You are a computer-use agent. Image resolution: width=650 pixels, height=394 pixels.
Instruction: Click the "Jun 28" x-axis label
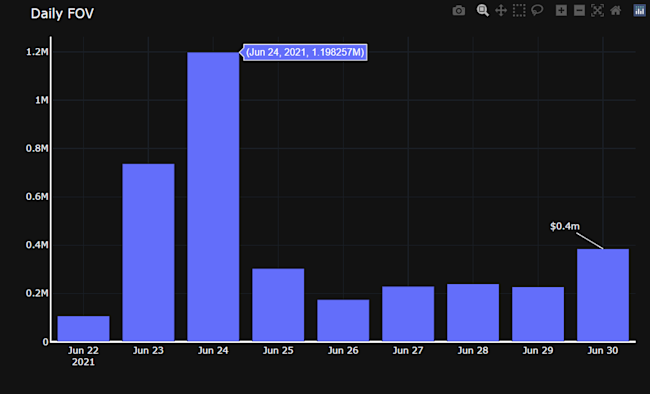(473, 350)
